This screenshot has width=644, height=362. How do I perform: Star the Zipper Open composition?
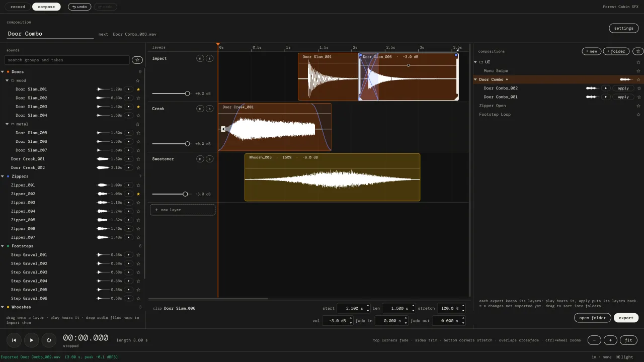[x=638, y=106]
